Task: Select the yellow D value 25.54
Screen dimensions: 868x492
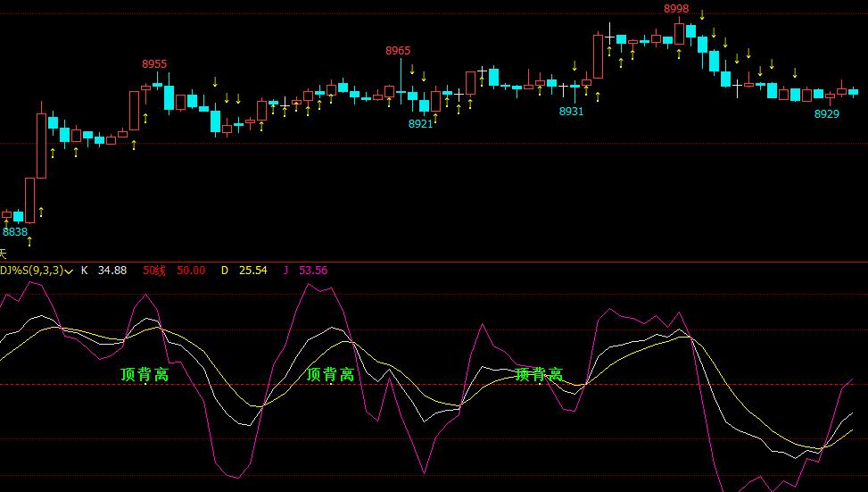Action: tap(254, 270)
